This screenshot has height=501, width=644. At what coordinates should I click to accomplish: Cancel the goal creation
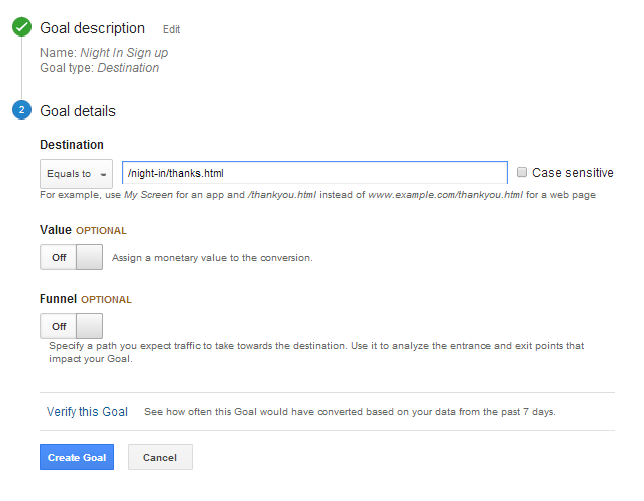160,457
